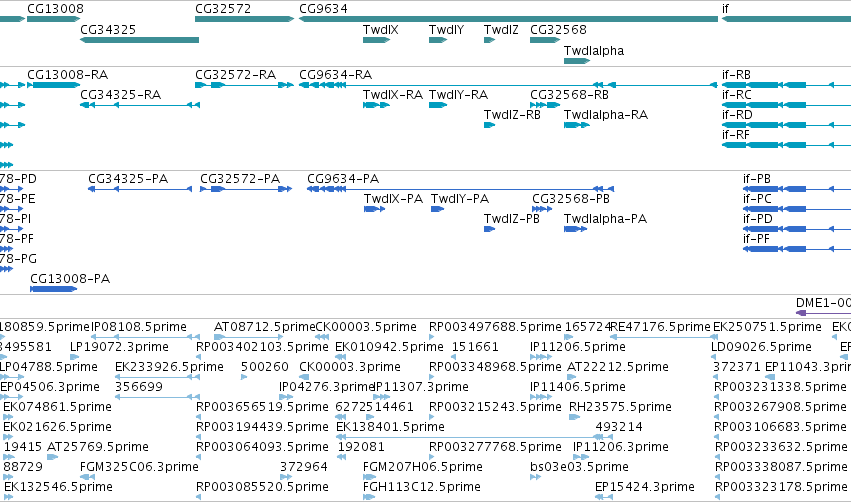Click the if-PC protein
The image size is (851, 502).
pyautogui.click(x=797, y=209)
